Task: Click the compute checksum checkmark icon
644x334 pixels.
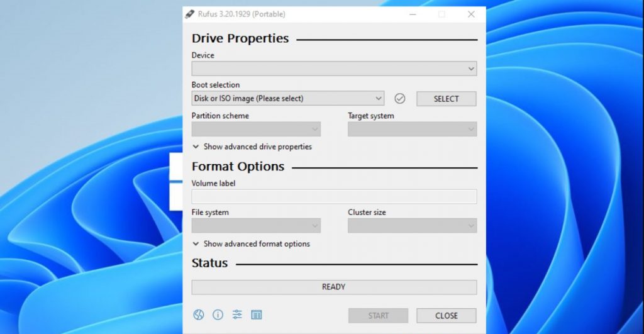Action: click(400, 99)
